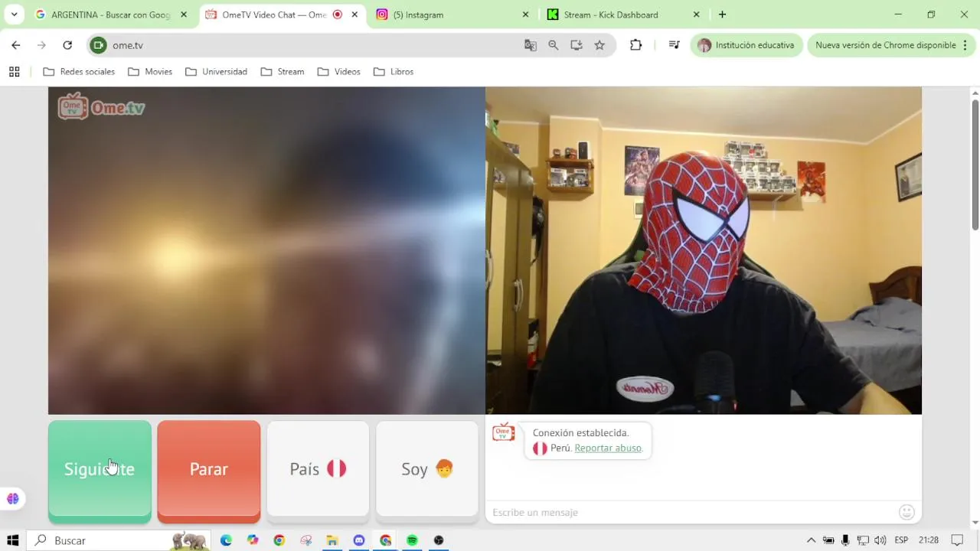This screenshot has width=980, height=551.
Task: Go back to the previous page
Action: [x=16, y=45]
